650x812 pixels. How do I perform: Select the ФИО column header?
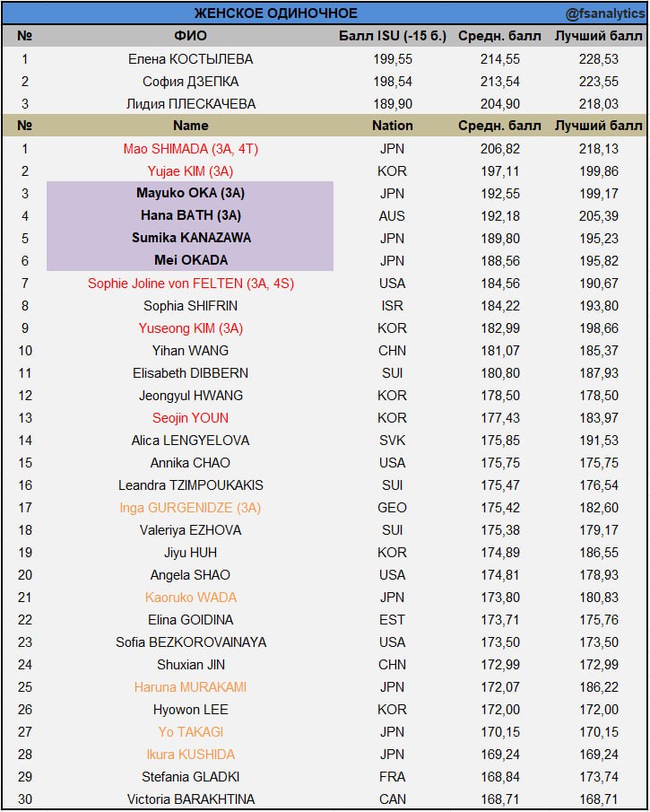coord(190,36)
